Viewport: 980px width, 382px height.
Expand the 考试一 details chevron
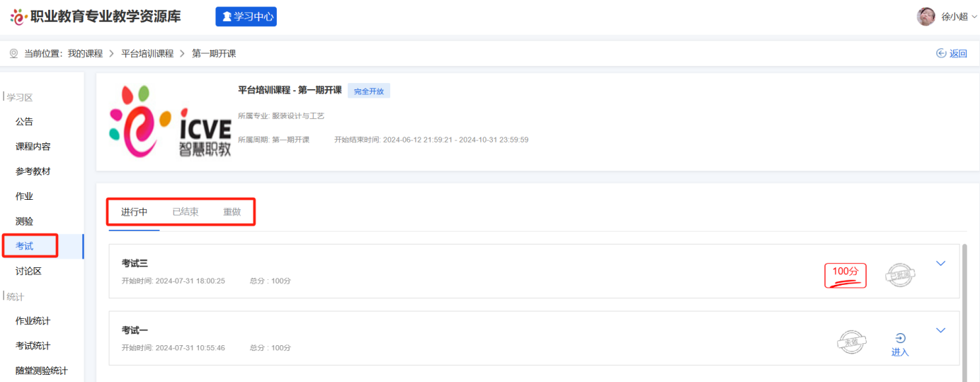click(x=940, y=330)
